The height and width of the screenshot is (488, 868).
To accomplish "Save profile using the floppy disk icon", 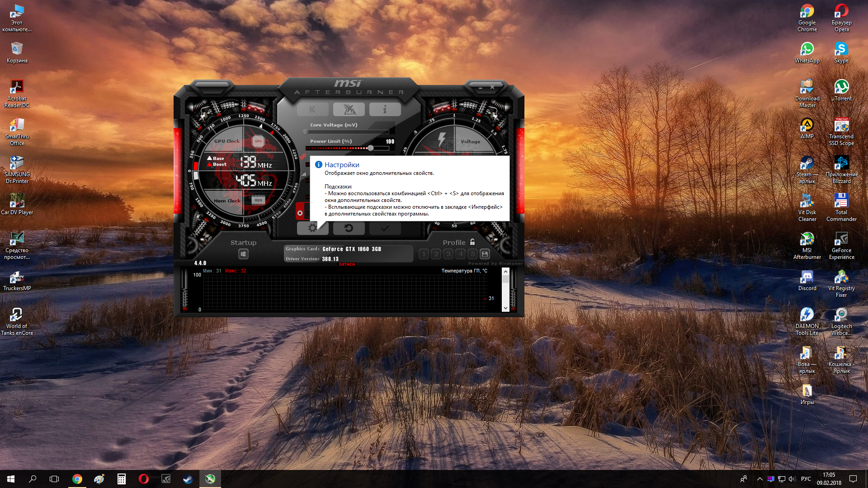I will [485, 254].
